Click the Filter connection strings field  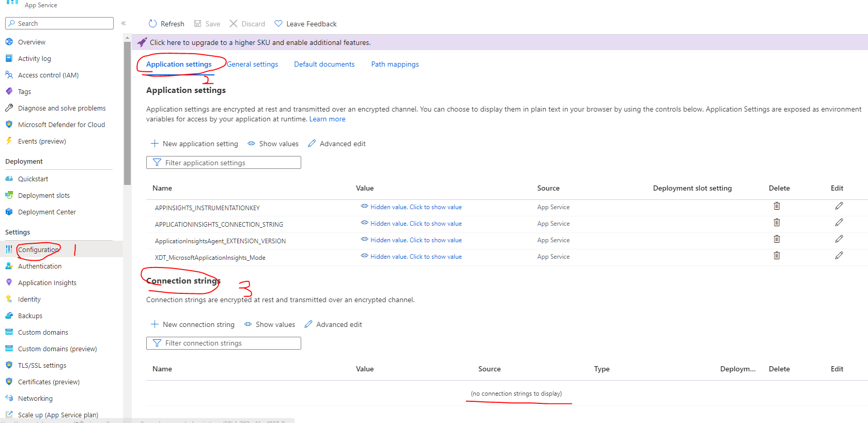224,343
